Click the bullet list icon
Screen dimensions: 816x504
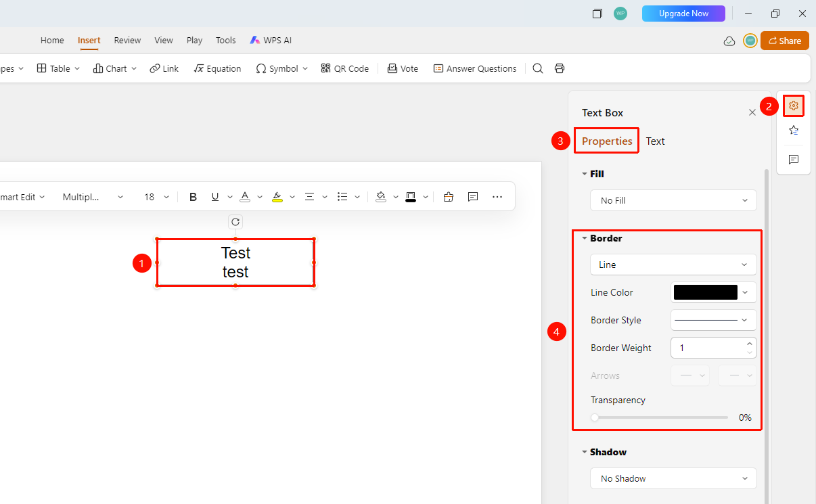tap(342, 197)
